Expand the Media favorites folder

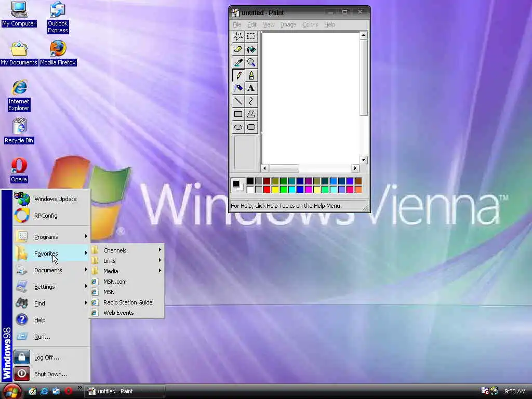tap(127, 271)
